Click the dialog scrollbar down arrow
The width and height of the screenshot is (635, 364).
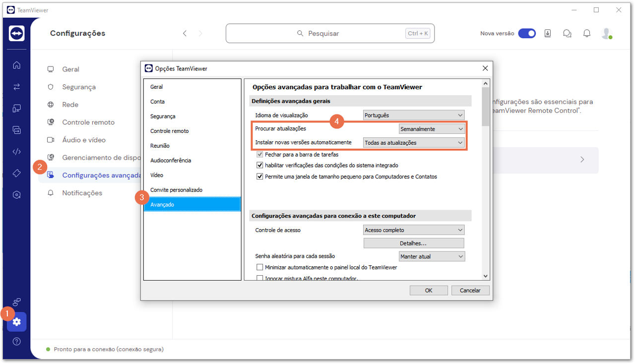485,276
